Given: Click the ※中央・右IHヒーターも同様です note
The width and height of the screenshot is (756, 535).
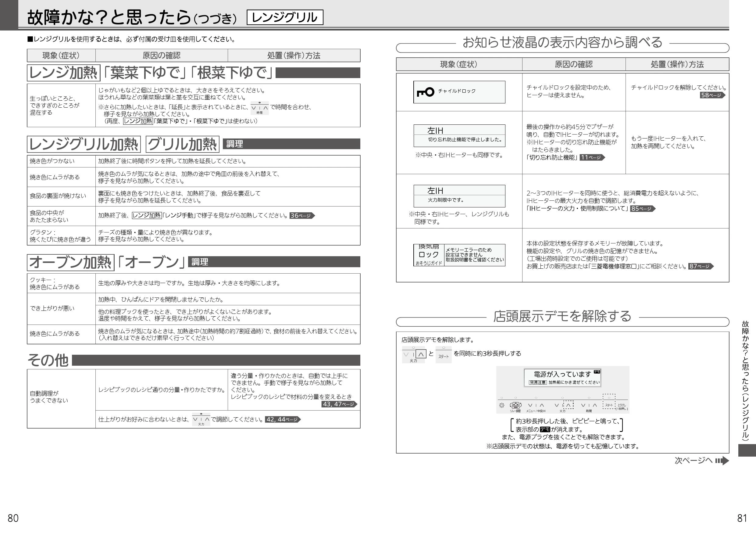Looking at the screenshot, I should coord(459,155).
